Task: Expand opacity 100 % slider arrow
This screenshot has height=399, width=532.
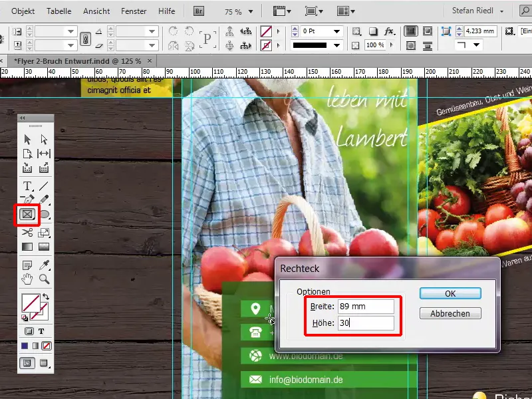Action: click(x=392, y=45)
